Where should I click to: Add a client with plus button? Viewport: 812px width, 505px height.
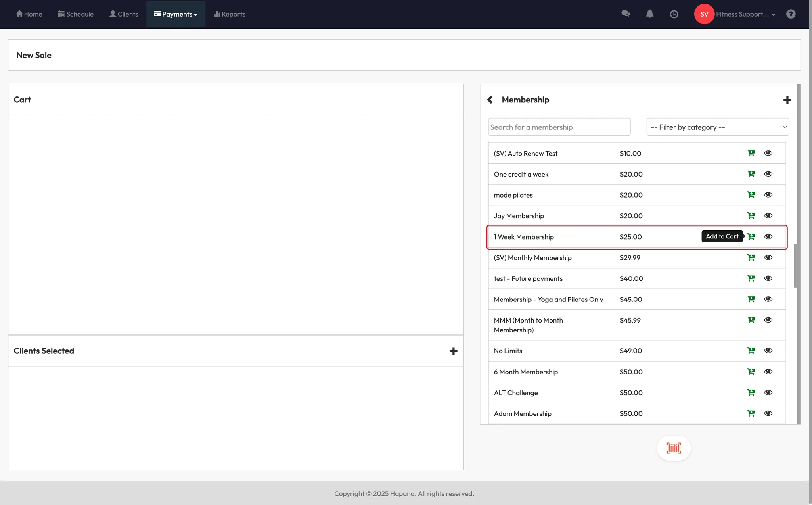point(454,351)
